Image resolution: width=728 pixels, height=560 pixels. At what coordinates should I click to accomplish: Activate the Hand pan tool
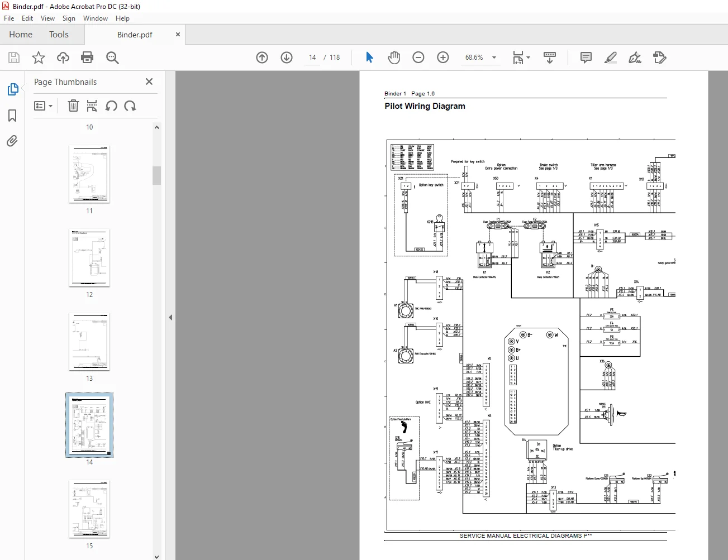coord(394,58)
